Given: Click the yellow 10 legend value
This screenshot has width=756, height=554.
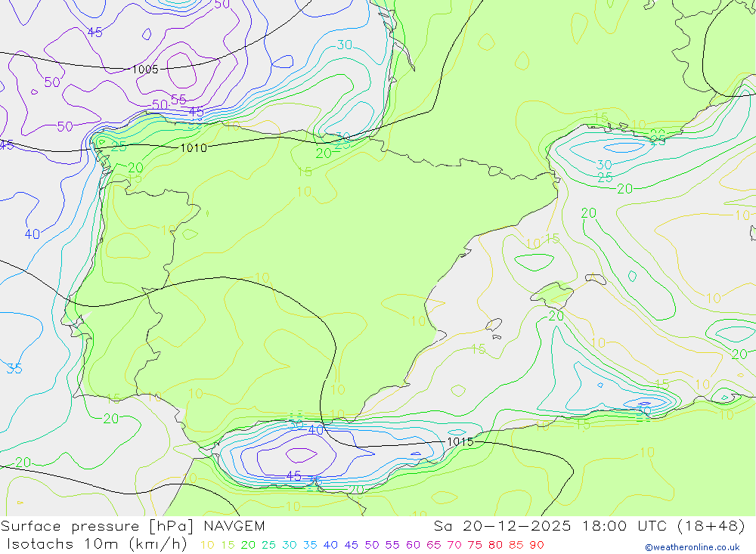Looking at the screenshot, I should pos(207,546).
